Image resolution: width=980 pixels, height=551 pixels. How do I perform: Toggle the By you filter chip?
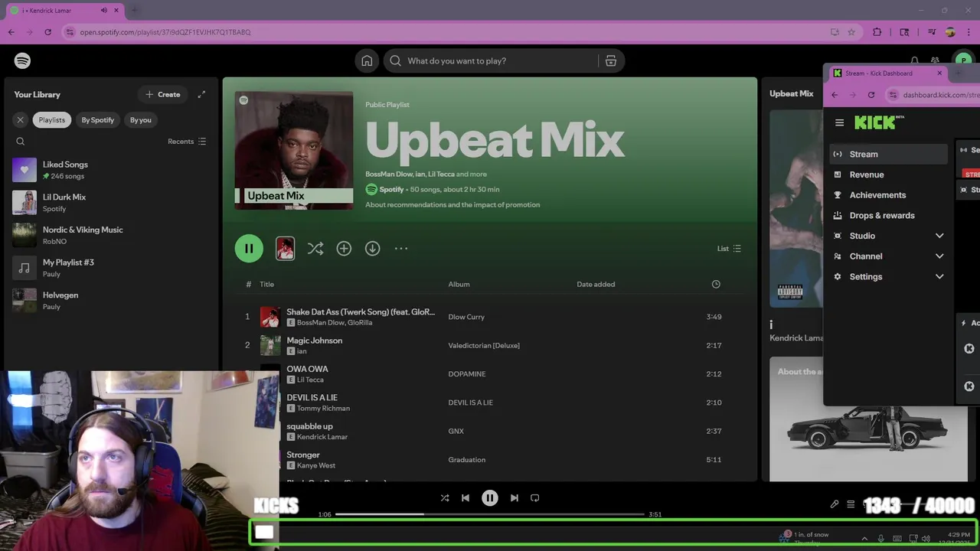(141, 119)
